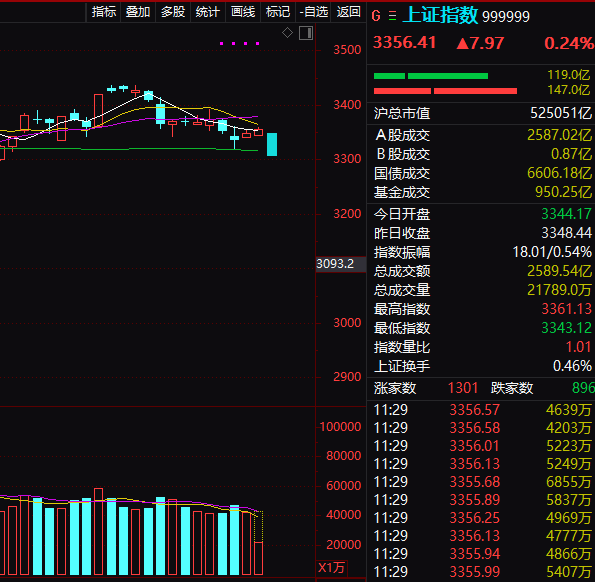Toggle the side panel layout icon
595x582 pixels.
coord(306,33)
